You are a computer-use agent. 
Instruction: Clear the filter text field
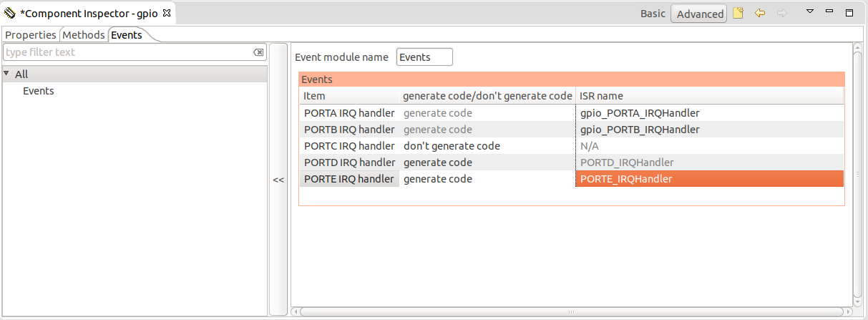tap(258, 52)
